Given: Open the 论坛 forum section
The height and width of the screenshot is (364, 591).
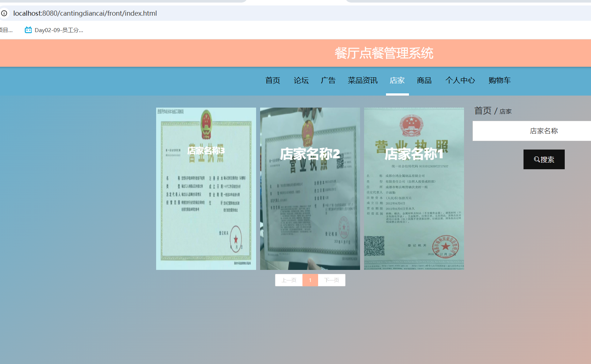Looking at the screenshot, I should [301, 80].
